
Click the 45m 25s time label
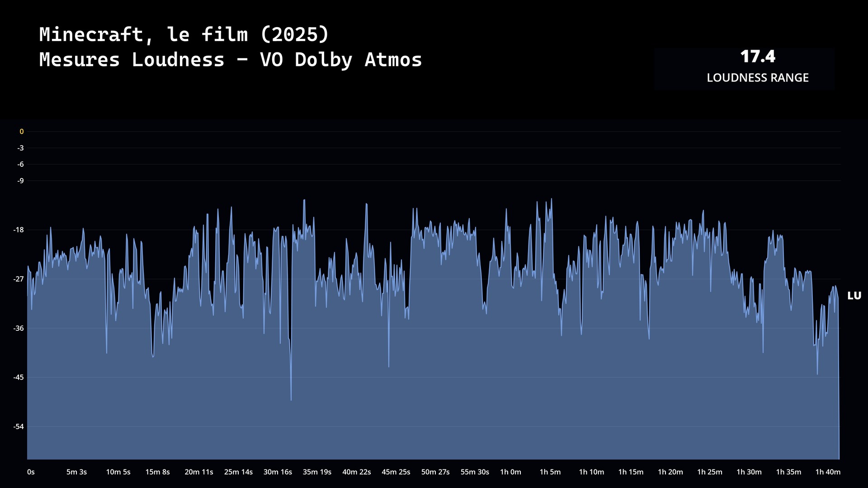pyautogui.click(x=396, y=472)
